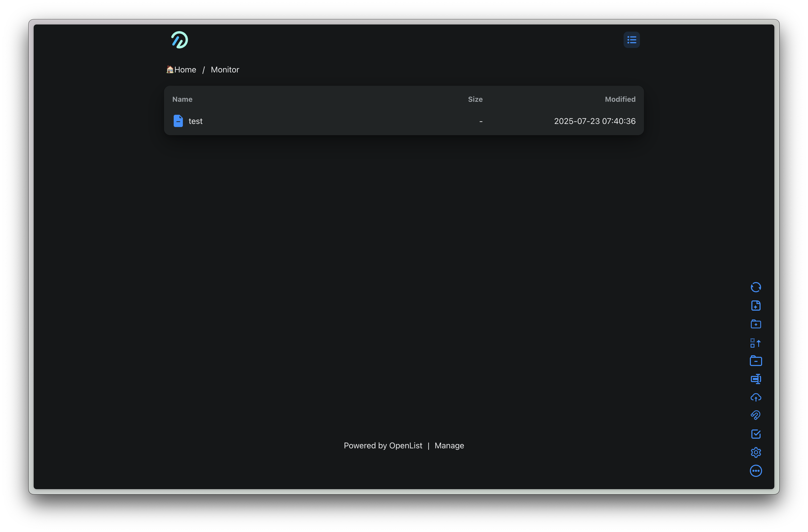The height and width of the screenshot is (532, 808).
Task: Create a new file with the file-plus icon
Action: pos(755,306)
